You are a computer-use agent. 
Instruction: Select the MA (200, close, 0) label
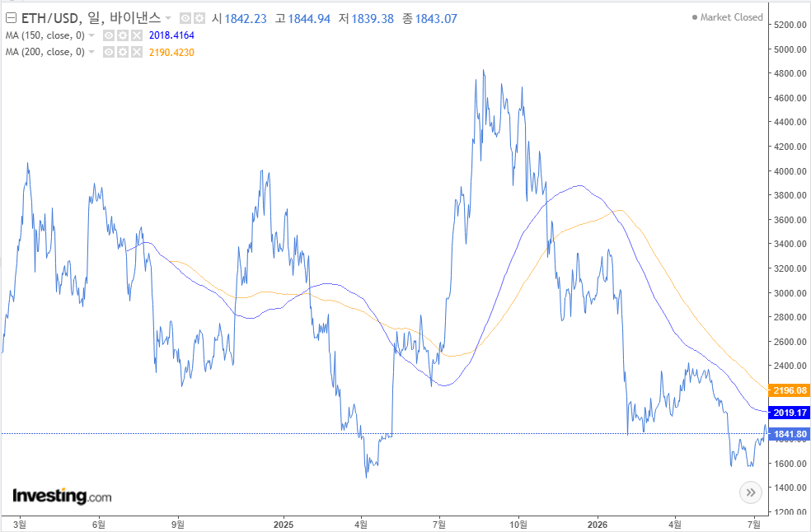pos(45,52)
